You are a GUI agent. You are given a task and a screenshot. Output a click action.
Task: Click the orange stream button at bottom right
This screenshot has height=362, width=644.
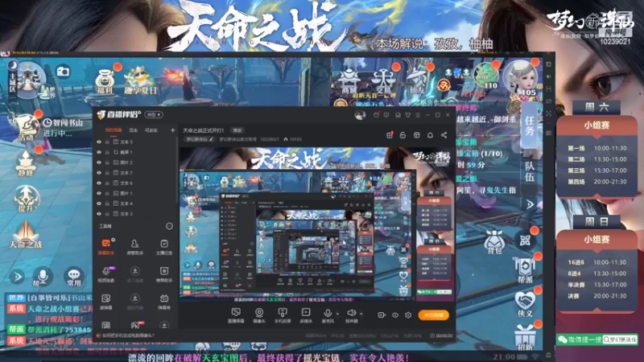point(433,315)
